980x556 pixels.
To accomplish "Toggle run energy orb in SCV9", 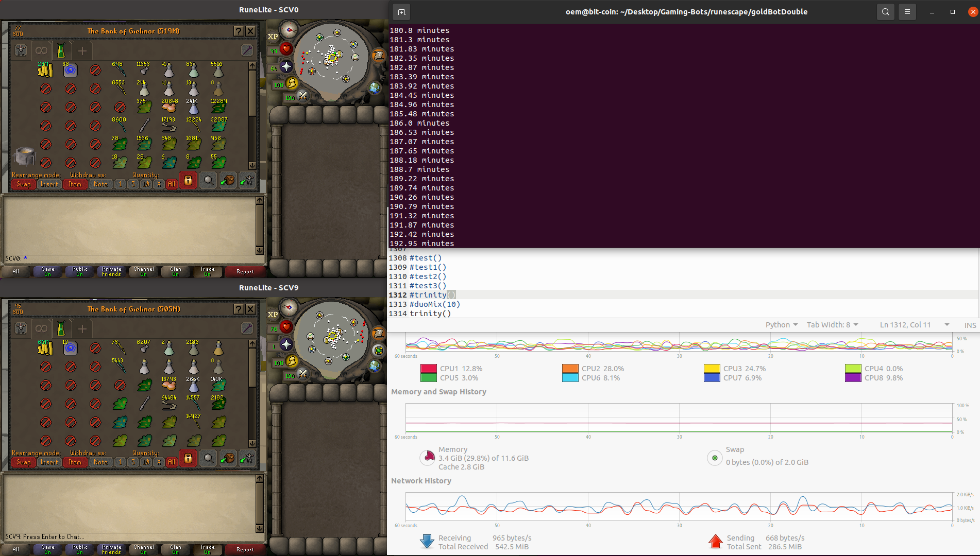I will pyautogui.click(x=292, y=361).
